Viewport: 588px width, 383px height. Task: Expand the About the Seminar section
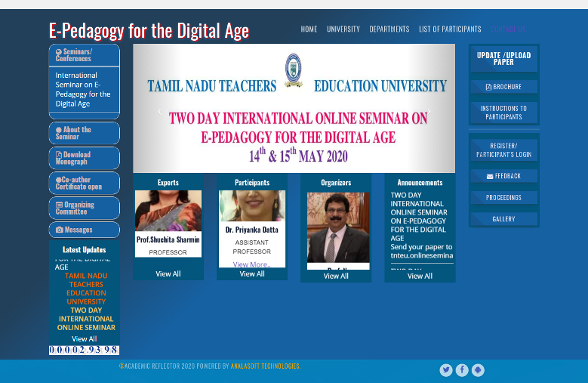point(84,133)
